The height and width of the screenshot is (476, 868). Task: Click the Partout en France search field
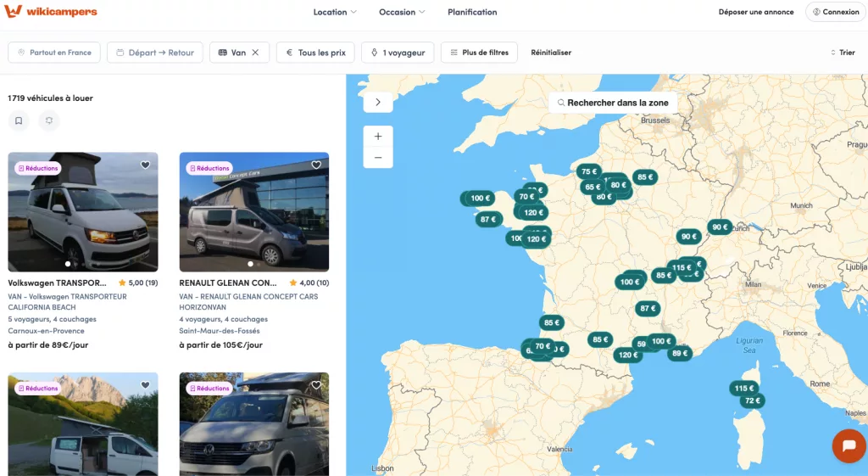[x=54, y=53]
